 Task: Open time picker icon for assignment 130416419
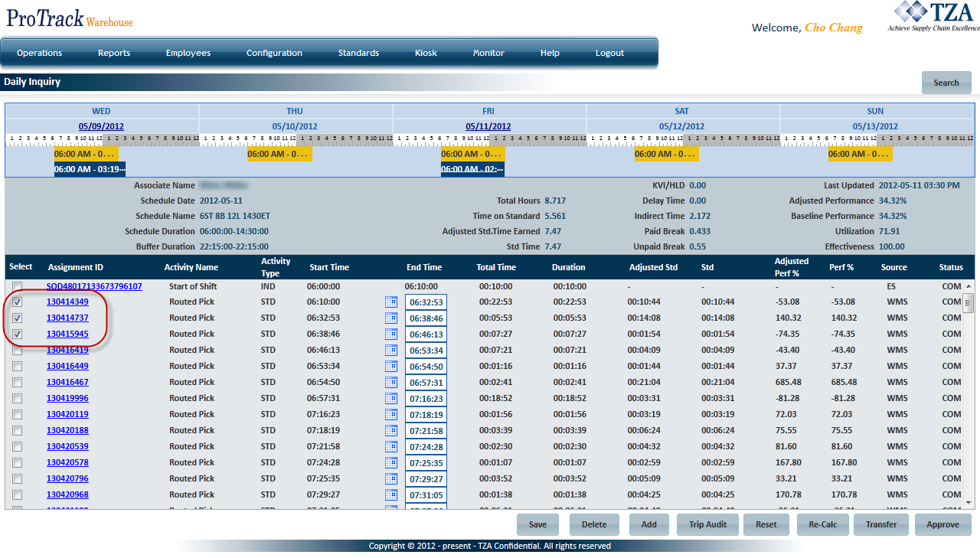pyautogui.click(x=390, y=351)
